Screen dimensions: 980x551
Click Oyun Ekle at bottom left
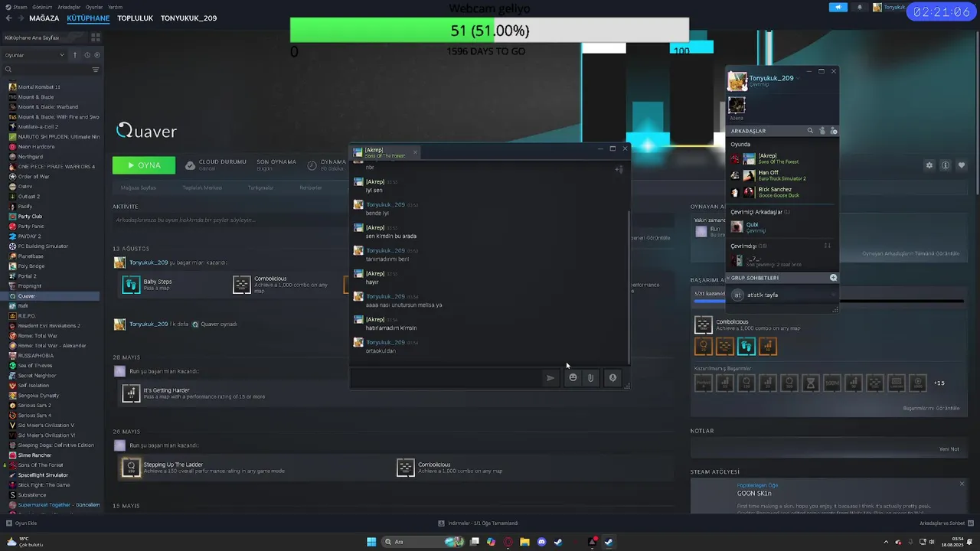21,523
